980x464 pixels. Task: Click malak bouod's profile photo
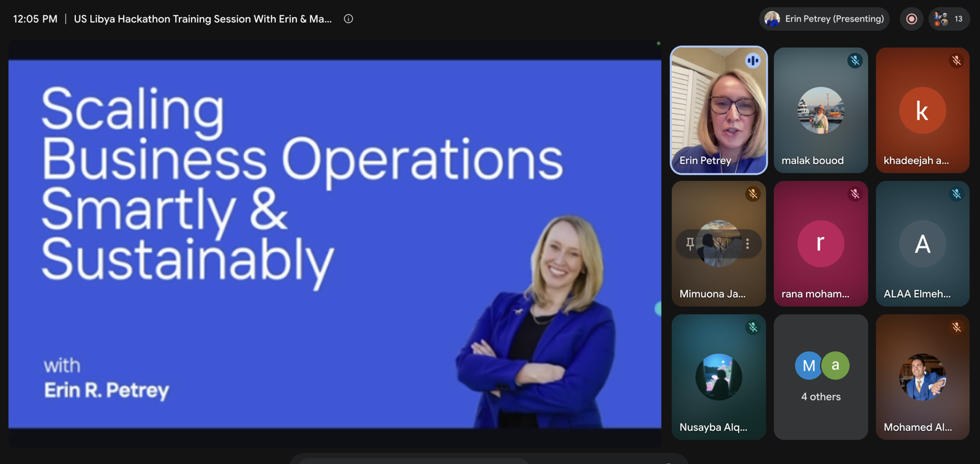pyautogui.click(x=821, y=110)
